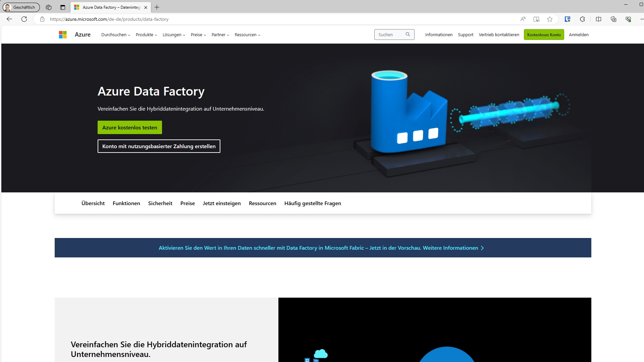Image resolution: width=644 pixels, height=362 pixels.
Task: Toggle the Durchsuchen navigation menu open
Action: [115, 35]
